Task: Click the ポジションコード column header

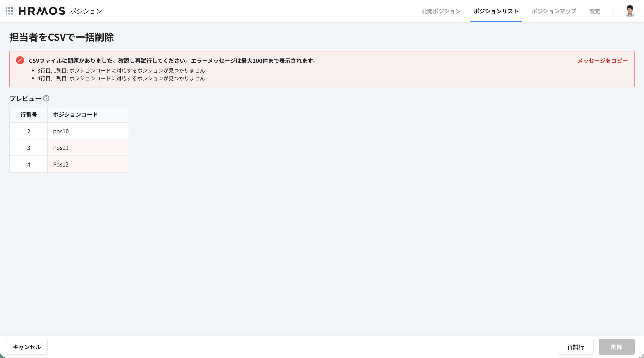Action: tap(75, 115)
